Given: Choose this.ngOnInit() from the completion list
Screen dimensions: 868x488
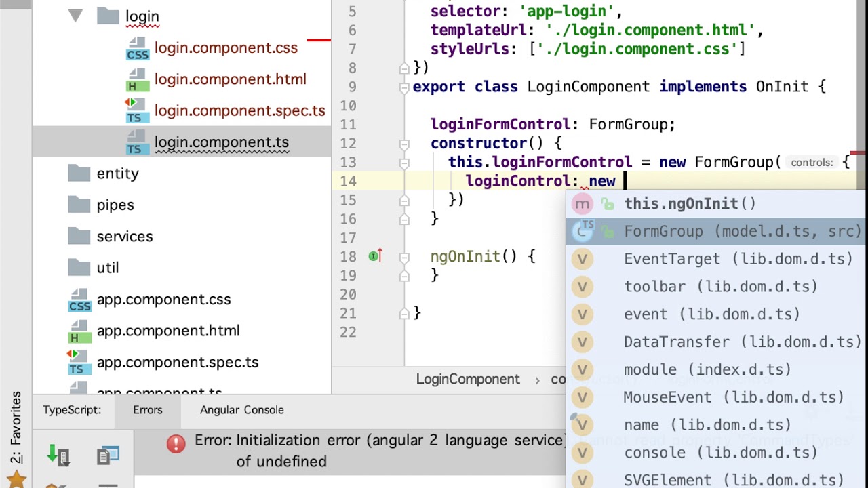Looking at the screenshot, I should pos(717,203).
